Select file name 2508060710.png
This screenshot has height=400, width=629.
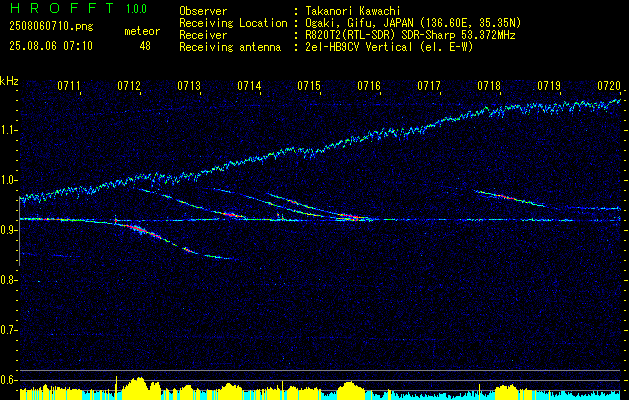(x=51, y=26)
